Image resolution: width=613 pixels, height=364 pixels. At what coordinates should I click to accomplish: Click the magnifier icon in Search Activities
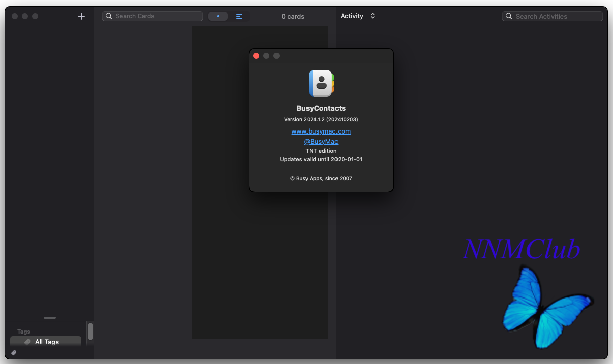[x=509, y=16]
